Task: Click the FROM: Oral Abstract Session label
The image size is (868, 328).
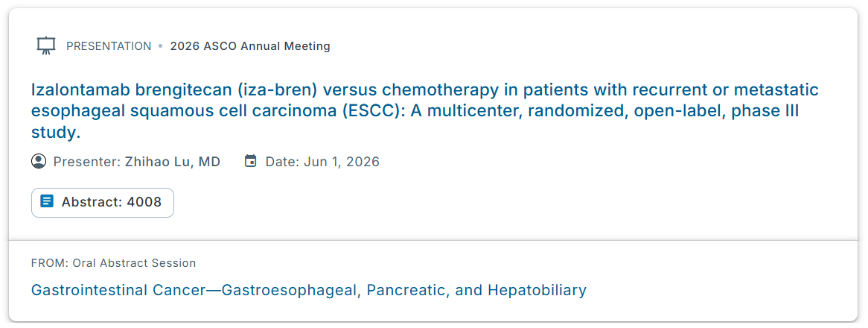Action: point(113,263)
